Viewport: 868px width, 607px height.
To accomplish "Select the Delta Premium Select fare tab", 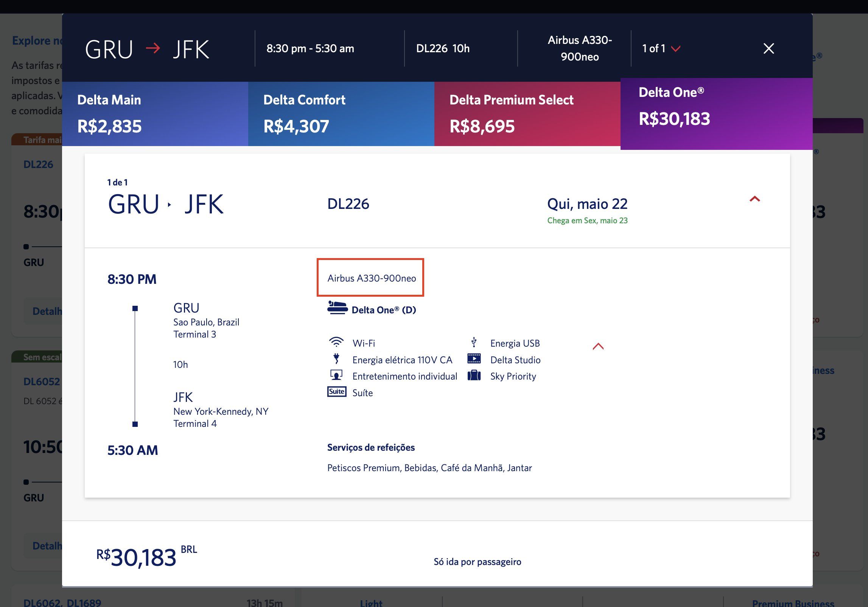I will [x=527, y=114].
